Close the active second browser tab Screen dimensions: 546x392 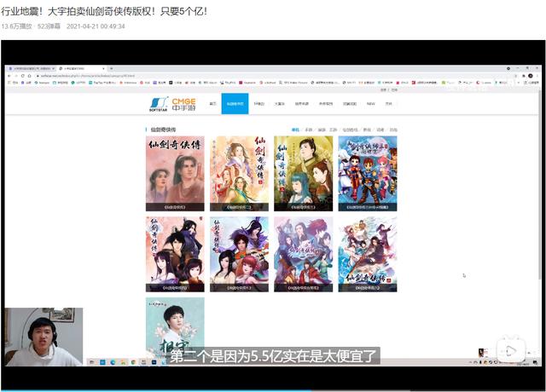point(103,68)
